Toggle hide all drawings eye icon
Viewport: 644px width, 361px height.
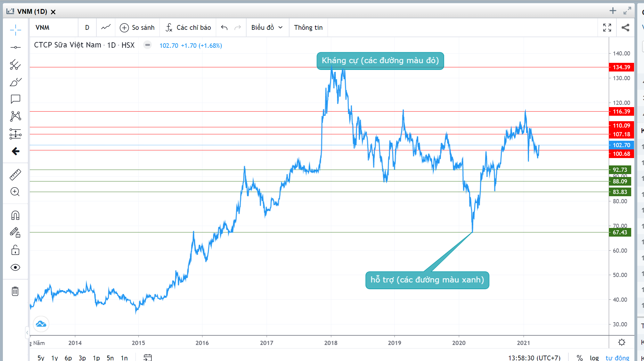pyautogui.click(x=15, y=267)
